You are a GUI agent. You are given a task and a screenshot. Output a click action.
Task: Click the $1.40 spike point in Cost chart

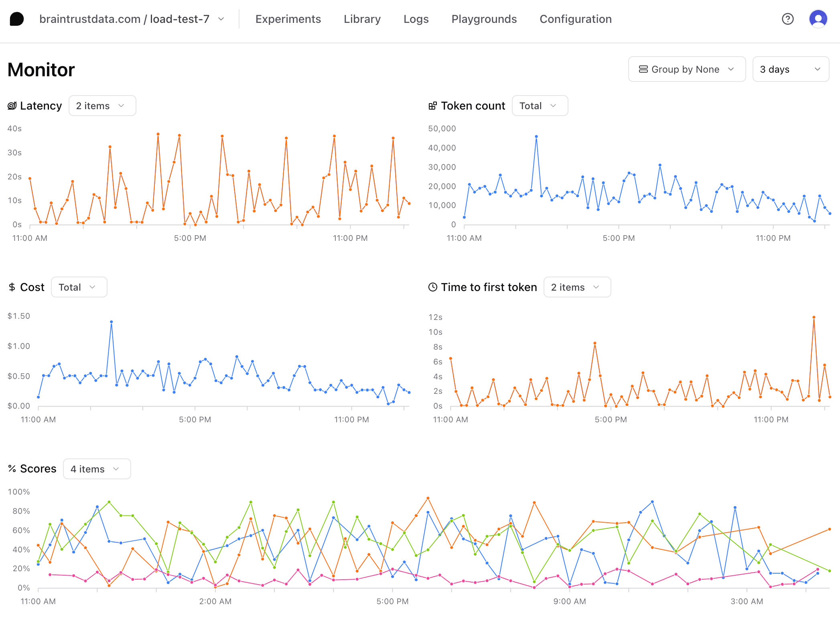[x=111, y=322]
